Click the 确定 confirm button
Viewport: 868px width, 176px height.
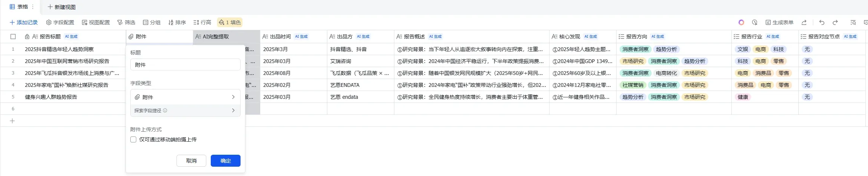[226, 161]
